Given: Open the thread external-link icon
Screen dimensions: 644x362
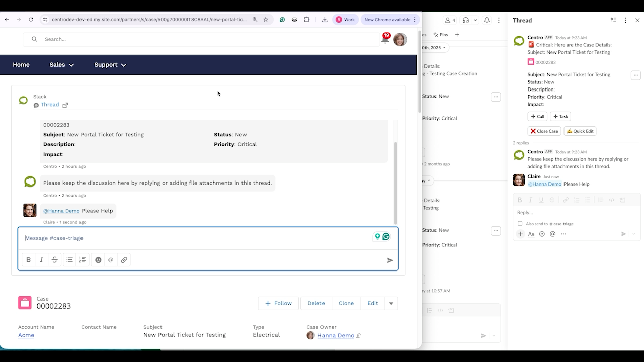Looking at the screenshot, I should (x=65, y=105).
